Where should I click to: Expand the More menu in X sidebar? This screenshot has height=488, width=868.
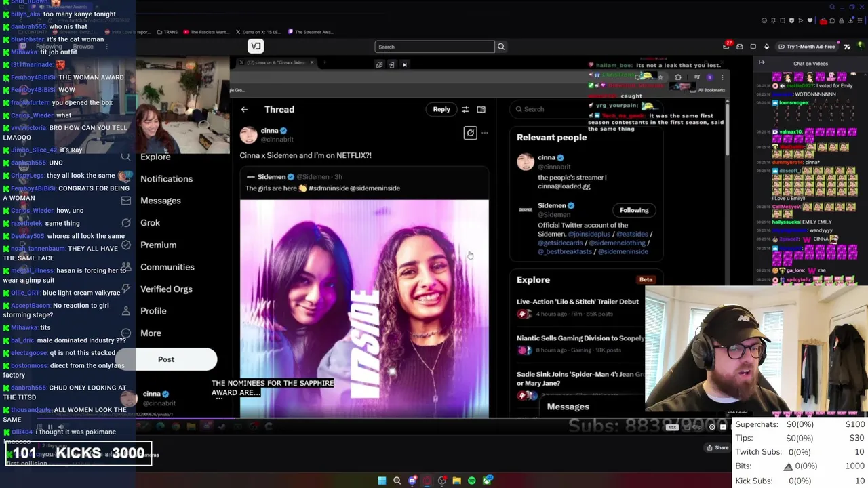151,333
